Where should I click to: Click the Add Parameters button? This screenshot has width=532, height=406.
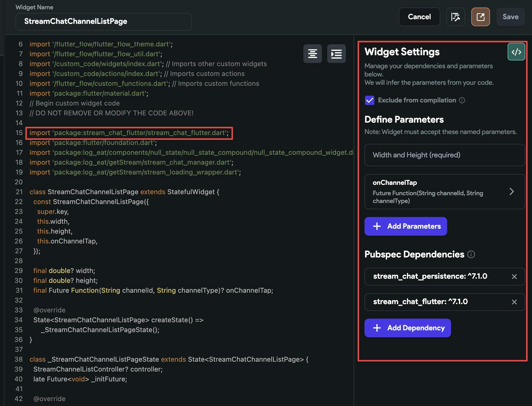(405, 226)
